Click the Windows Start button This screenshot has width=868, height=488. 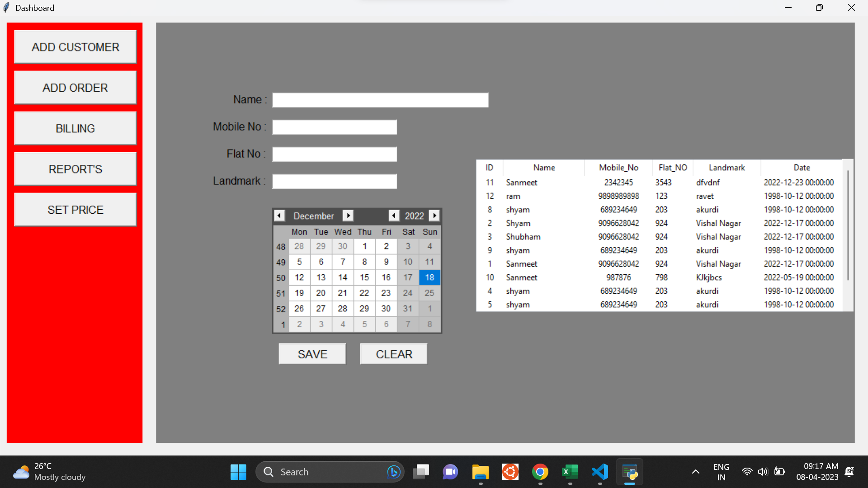pos(238,472)
